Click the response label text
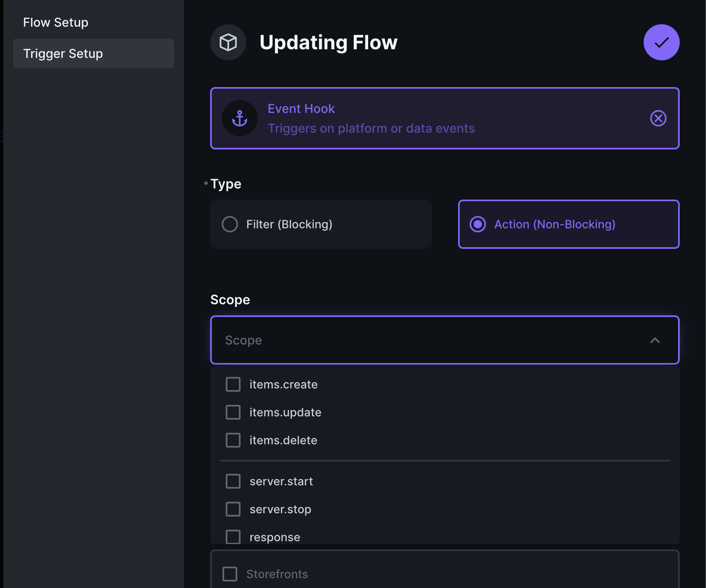The image size is (706, 588). [x=275, y=537]
